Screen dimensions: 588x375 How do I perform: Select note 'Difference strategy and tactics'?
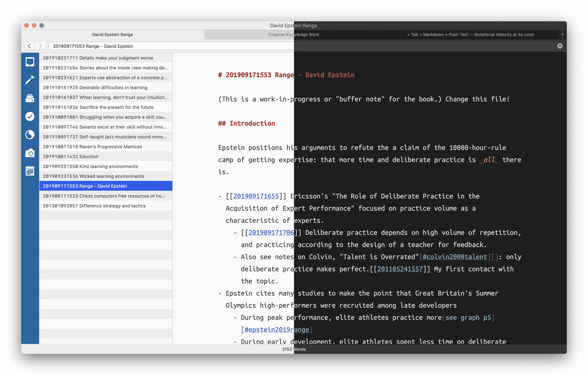coord(106,206)
